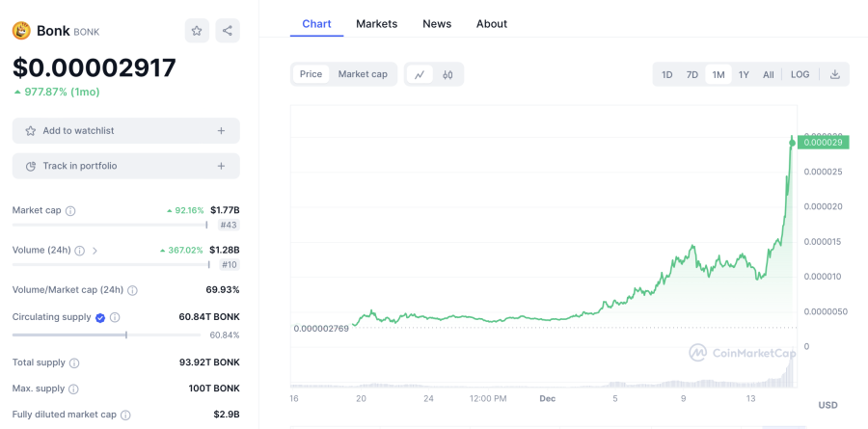Click the star icon in Add to watchlist
Screen dimensions: 868x429
pyautogui.click(x=31, y=131)
